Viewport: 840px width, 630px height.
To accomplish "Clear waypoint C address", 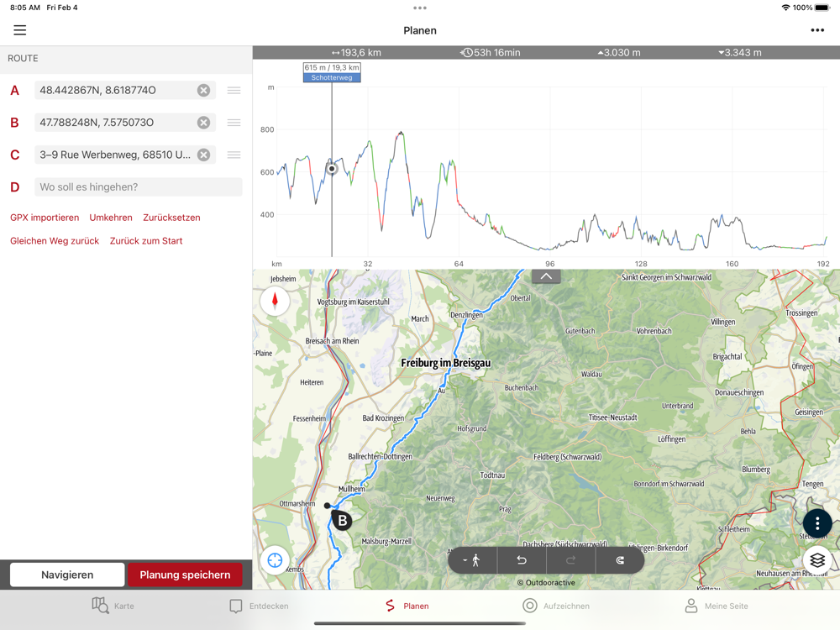I will [x=203, y=155].
